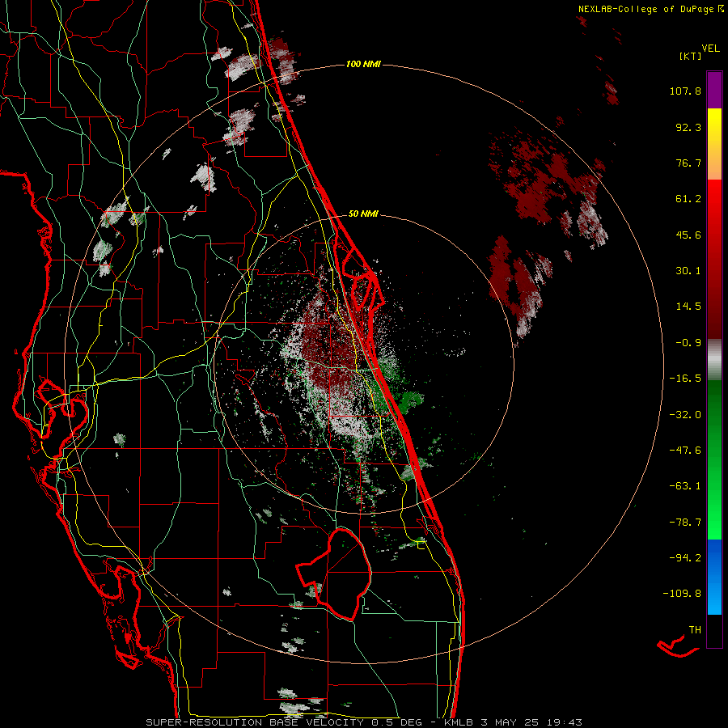This screenshot has height=728, width=728.
Task: Click the -109.8 velocity scale value
Action: [682, 594]
